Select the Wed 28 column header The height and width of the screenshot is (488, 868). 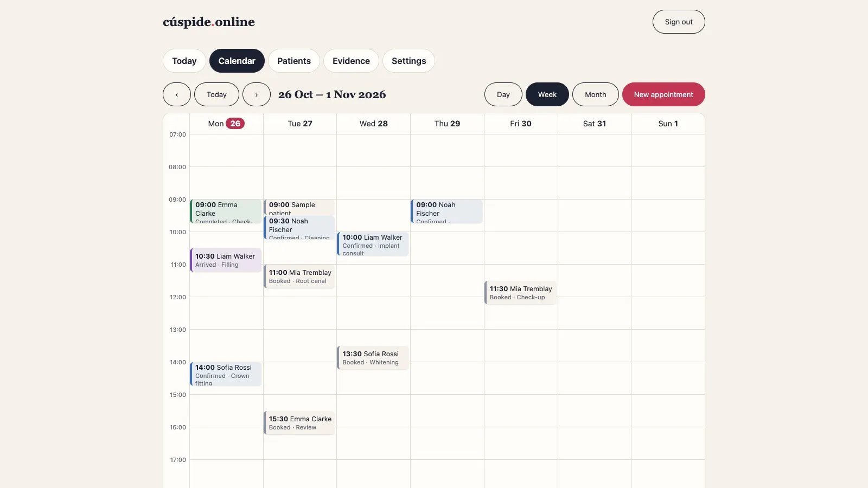click(x=374, y=124)
